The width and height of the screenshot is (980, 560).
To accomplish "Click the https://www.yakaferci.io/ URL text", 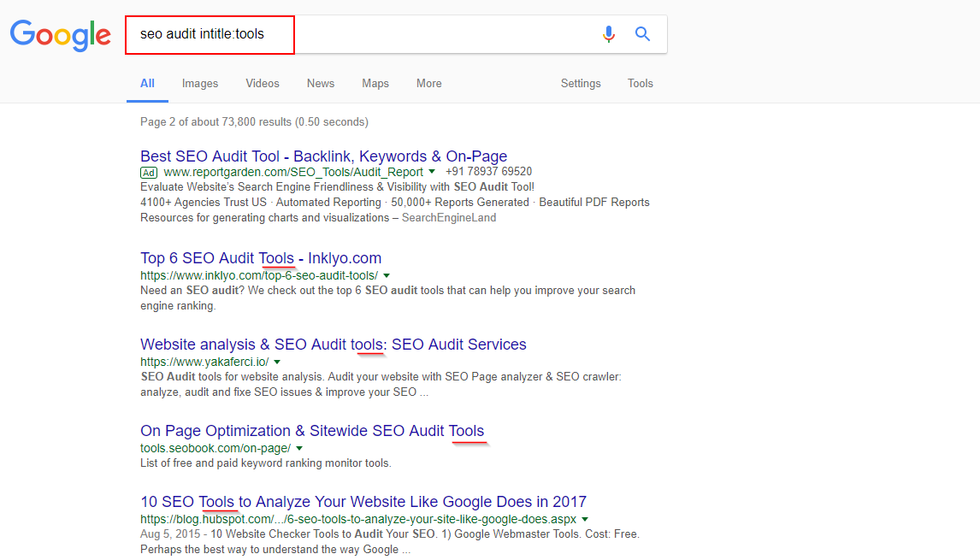I will (x=205, y=362).
